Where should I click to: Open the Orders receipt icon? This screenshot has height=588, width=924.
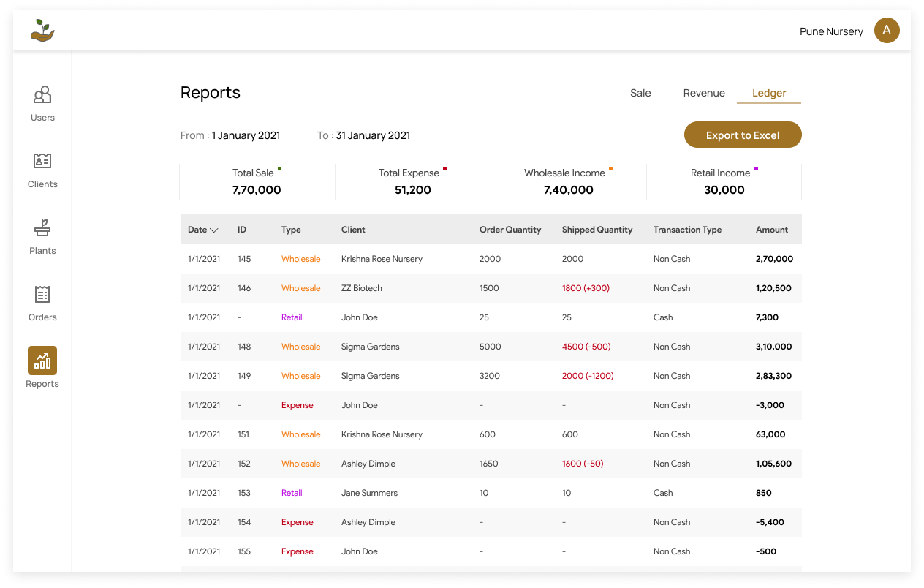(x=42, y=294)
